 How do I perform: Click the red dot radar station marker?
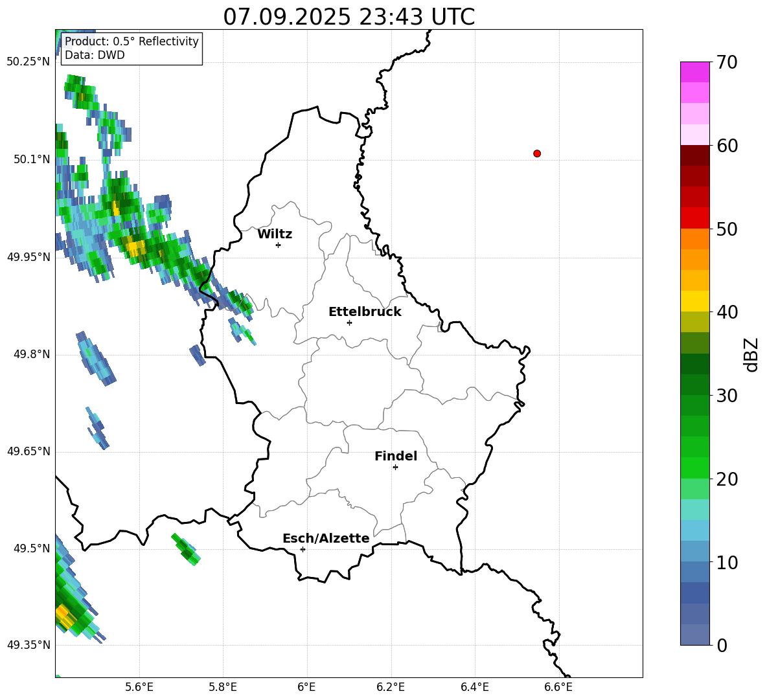click(x=536, y=153)
